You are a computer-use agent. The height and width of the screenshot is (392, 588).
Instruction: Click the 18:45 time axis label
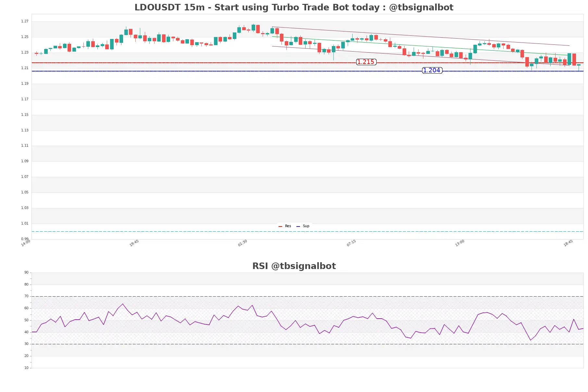568,243
